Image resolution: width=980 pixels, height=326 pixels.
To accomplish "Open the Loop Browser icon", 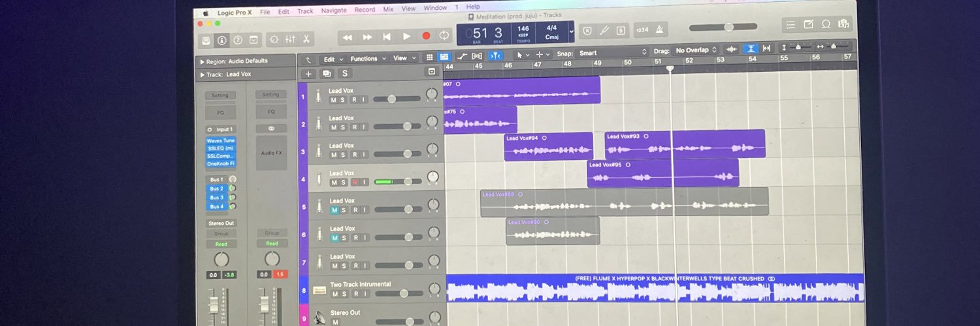I will 826,24.
